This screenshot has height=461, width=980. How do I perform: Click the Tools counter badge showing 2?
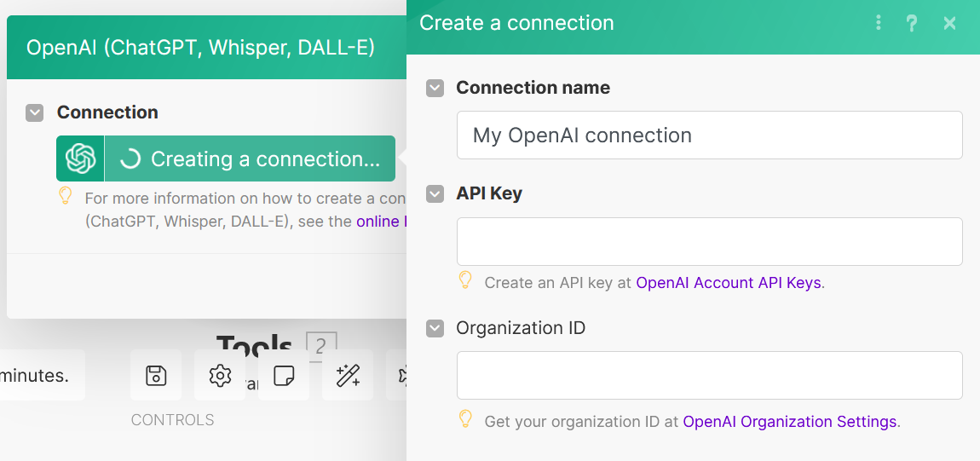tap(321, 346)
